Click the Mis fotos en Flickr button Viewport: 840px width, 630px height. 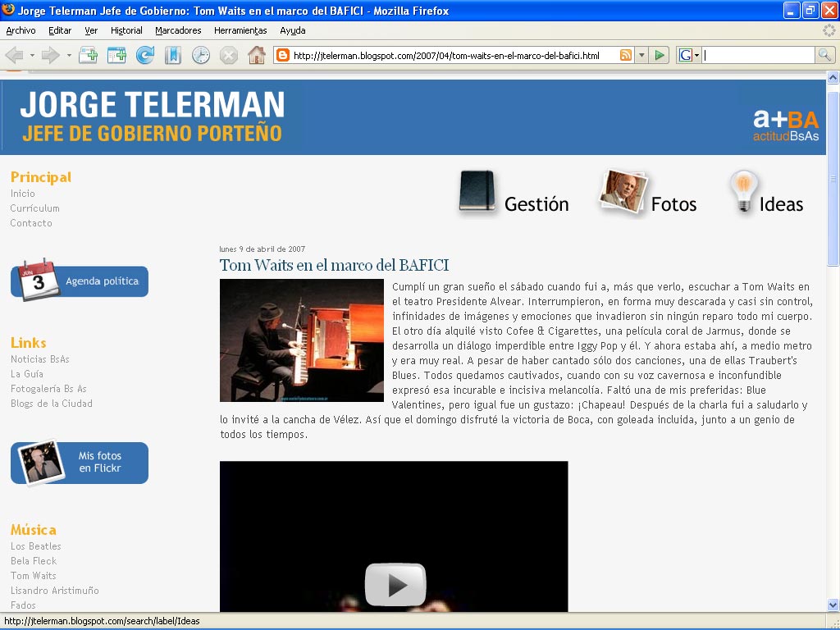(x=80, y=463)
